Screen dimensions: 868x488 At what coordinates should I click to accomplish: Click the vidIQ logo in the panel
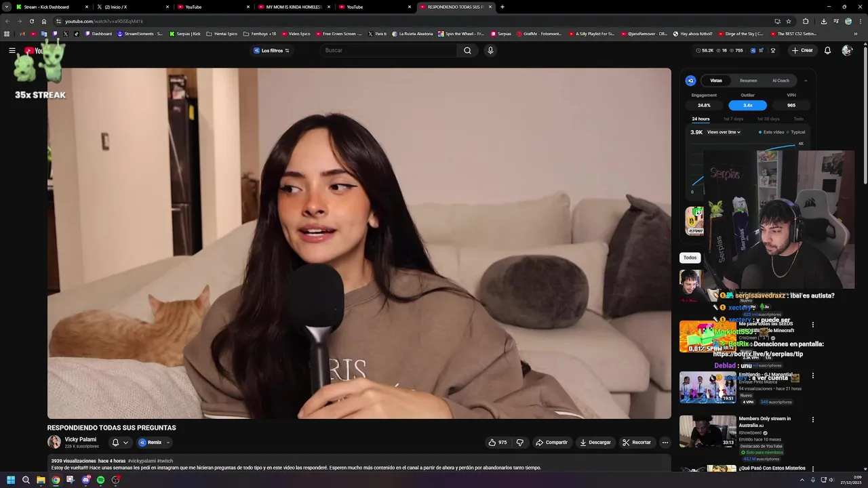click(691, 81)
